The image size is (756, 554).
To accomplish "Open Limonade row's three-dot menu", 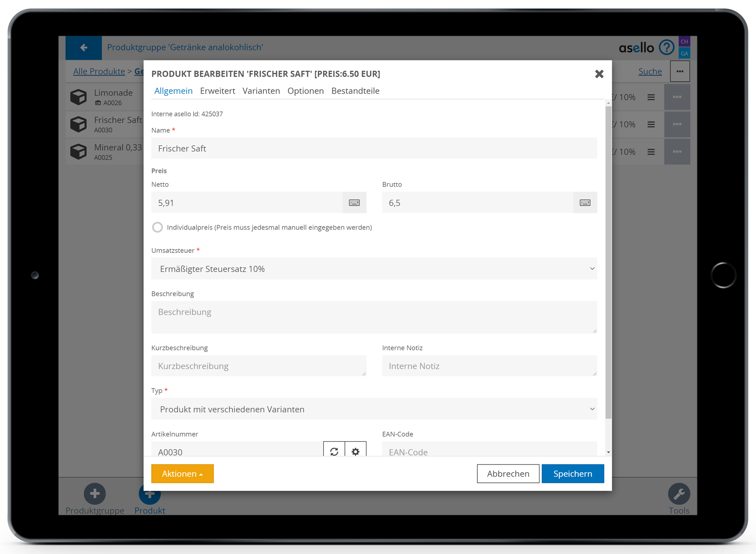I will 677,97.
